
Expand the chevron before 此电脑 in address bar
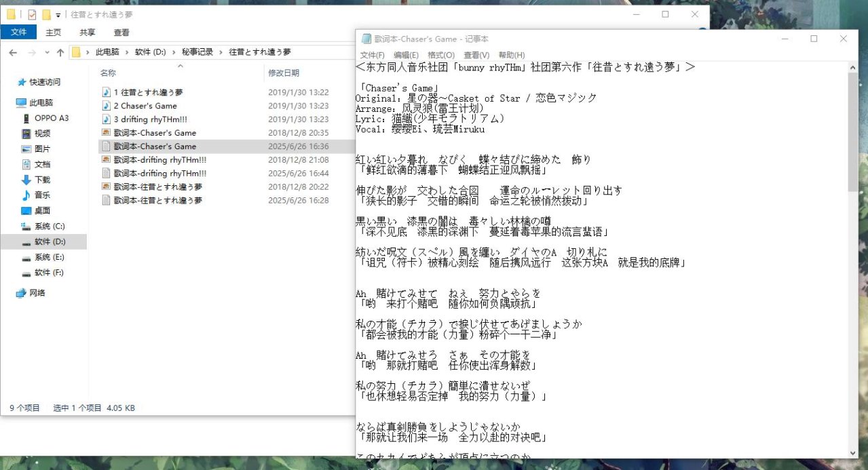(88, 52)
